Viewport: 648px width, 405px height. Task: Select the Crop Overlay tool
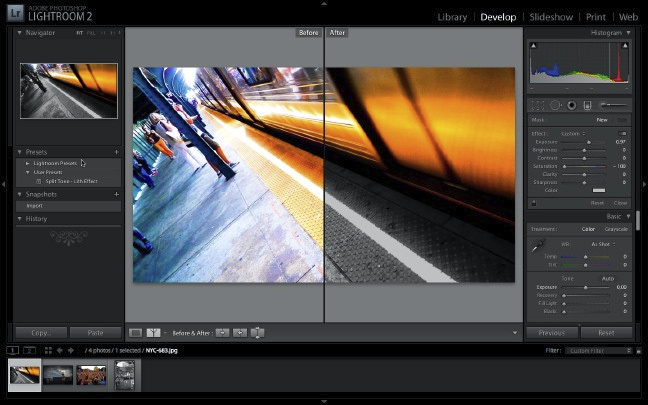point(538,104)
